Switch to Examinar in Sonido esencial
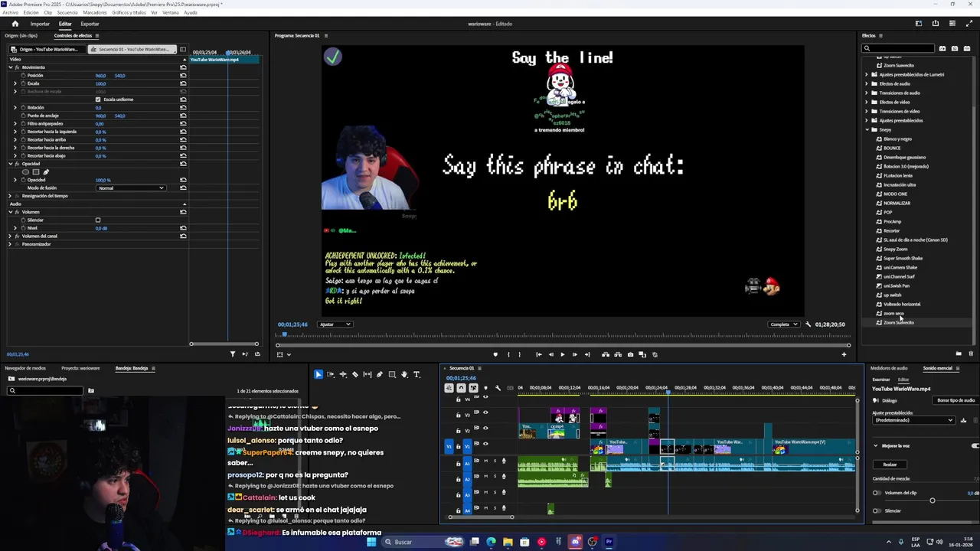 point(881,380)
